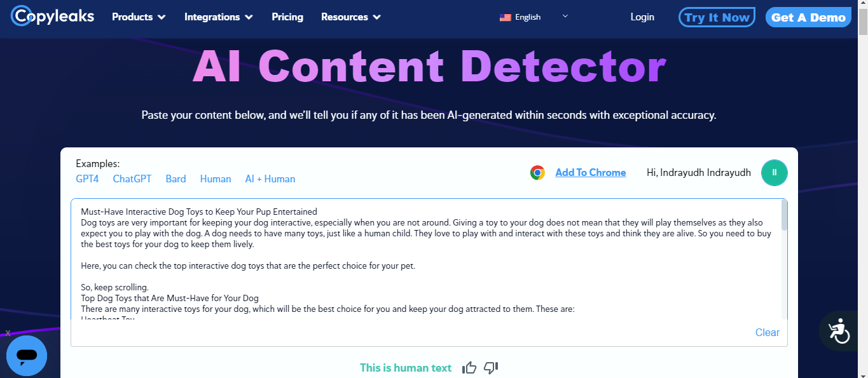The image size is (868, 378).
Task: Load the ChatGPT example text
Action: pos(132,179)
